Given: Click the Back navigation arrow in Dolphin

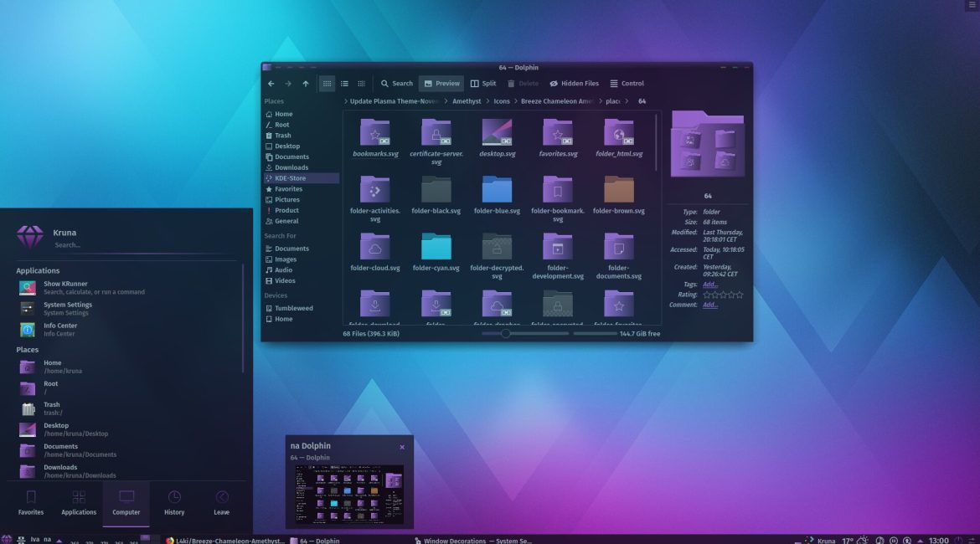Looking at the screenshot, I should click(271, 84).
